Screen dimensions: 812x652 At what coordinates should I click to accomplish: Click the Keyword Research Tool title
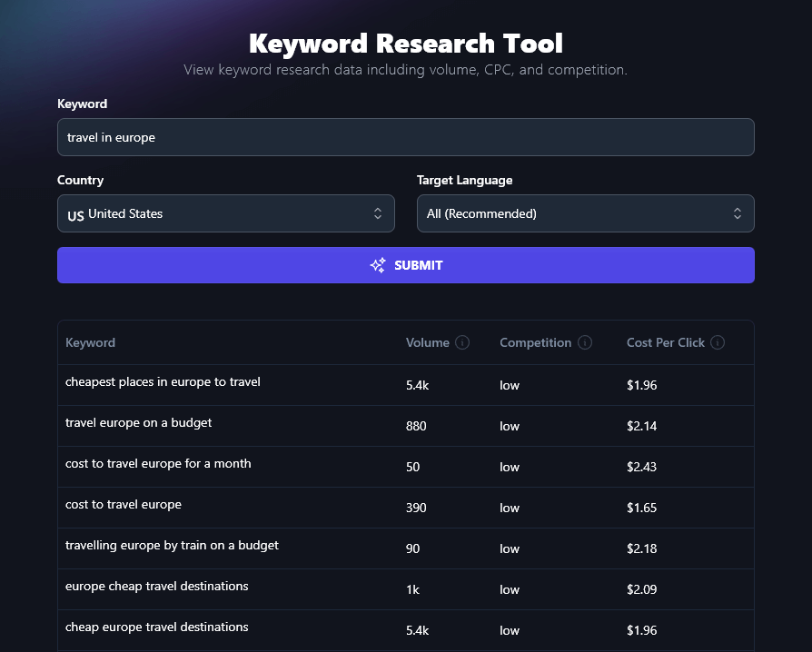click(405, 43)
